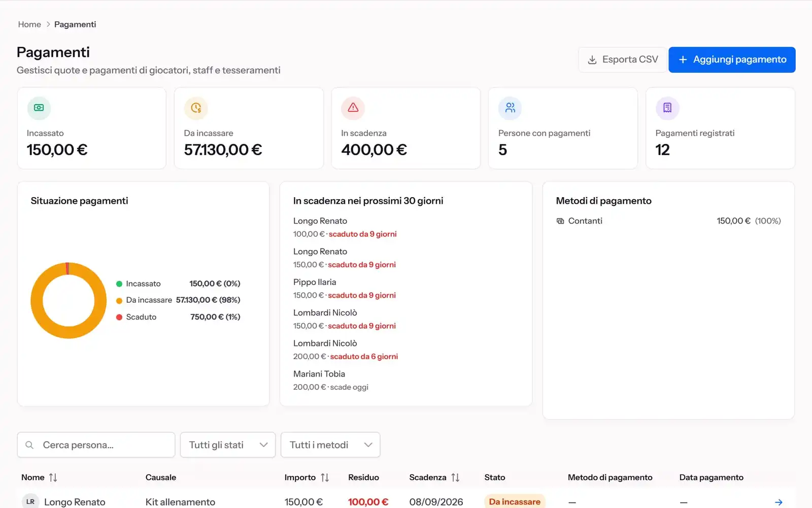
Task: Click the red Scaduto legend dot
Action: tap(119, 317)
